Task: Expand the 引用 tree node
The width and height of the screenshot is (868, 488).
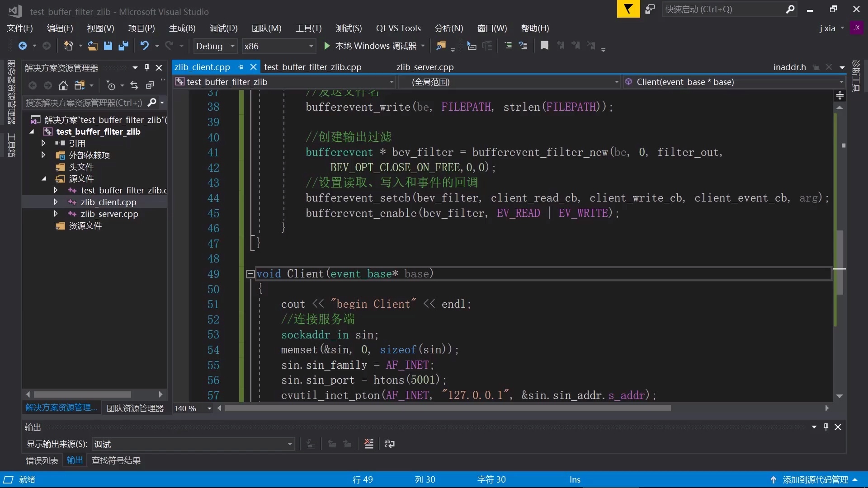Action: (x=43, y=143)
